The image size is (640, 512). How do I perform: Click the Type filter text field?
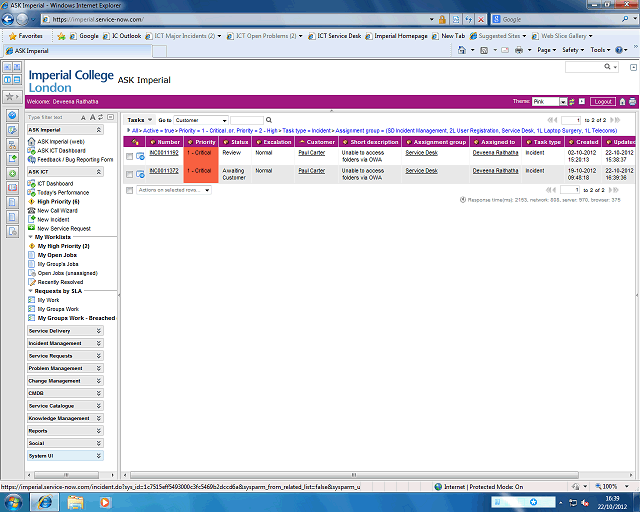(x=58, y=116)
